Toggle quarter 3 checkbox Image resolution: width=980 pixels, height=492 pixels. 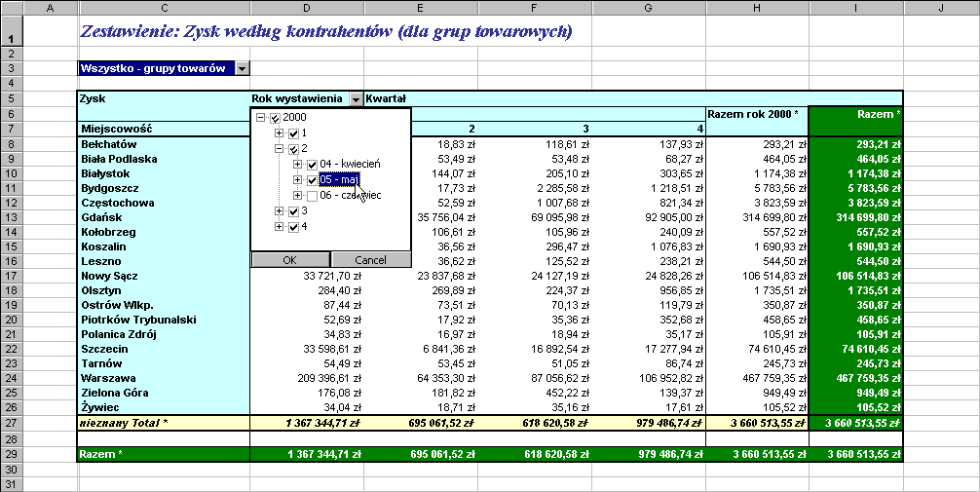[x=293, y=211]
